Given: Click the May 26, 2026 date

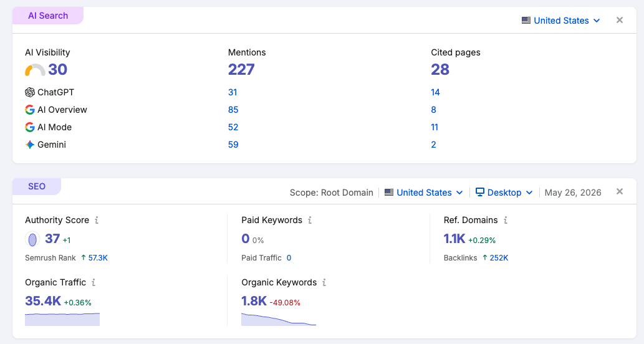Looking at the screenshot, I should (573, 193).
